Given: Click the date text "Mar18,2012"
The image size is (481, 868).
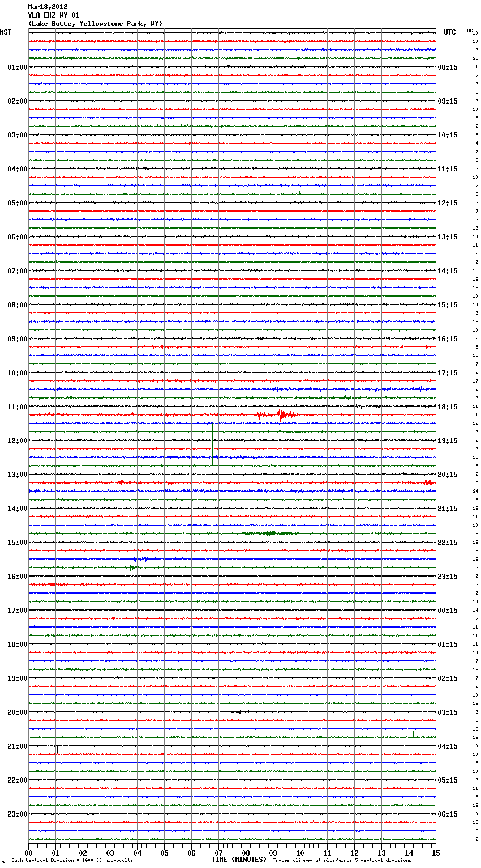Looking at the screenshot, I should (x=48, y=7).
